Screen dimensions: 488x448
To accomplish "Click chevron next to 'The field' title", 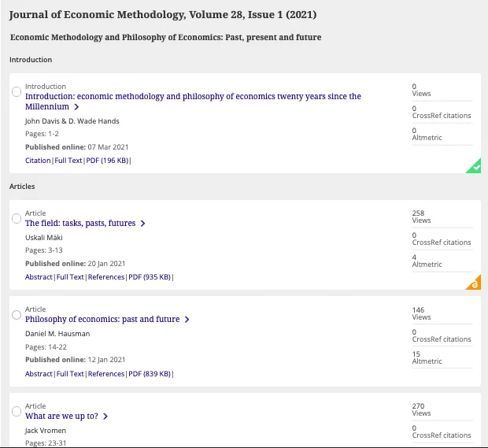I will [x=142, y=224].
